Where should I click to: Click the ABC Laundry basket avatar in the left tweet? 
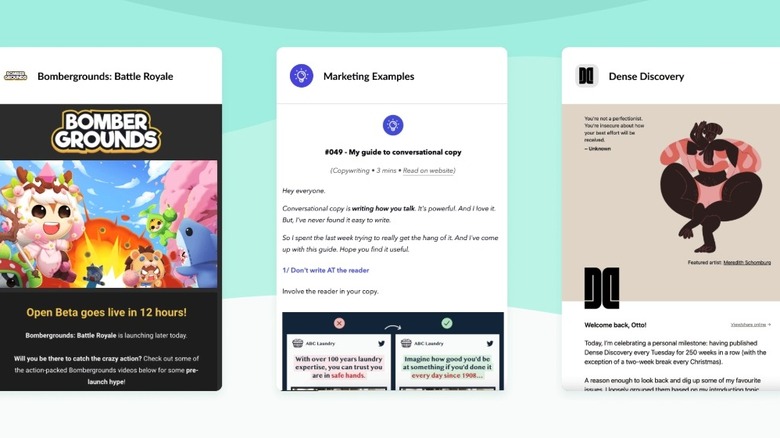(297, 343)
